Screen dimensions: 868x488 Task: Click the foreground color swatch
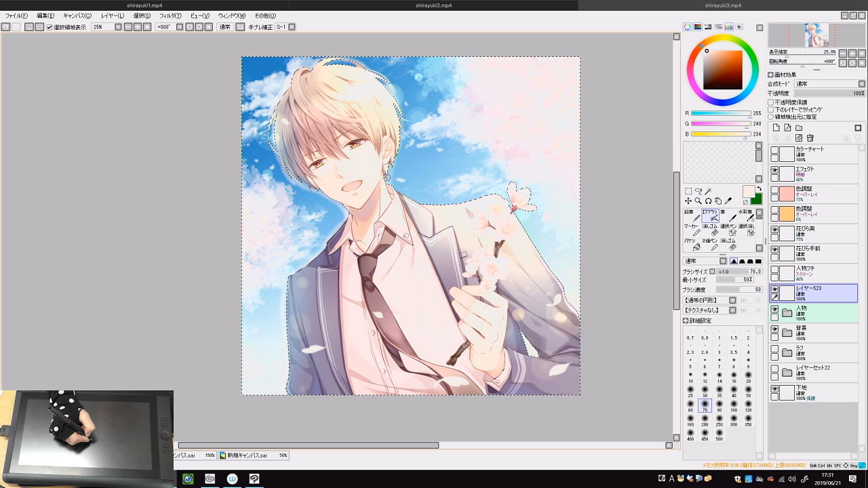749,191
